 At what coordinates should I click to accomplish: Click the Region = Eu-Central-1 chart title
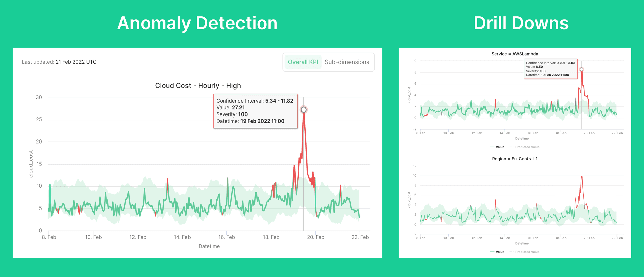515,159
